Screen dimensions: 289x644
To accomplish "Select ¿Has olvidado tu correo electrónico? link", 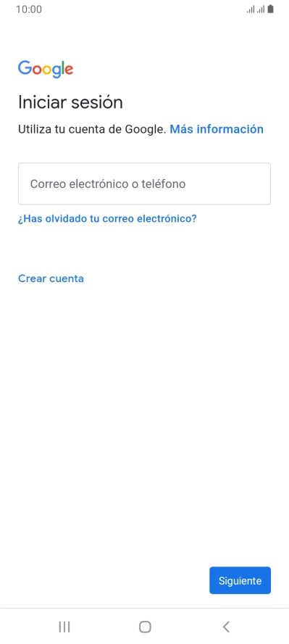I will pos(107,218).
